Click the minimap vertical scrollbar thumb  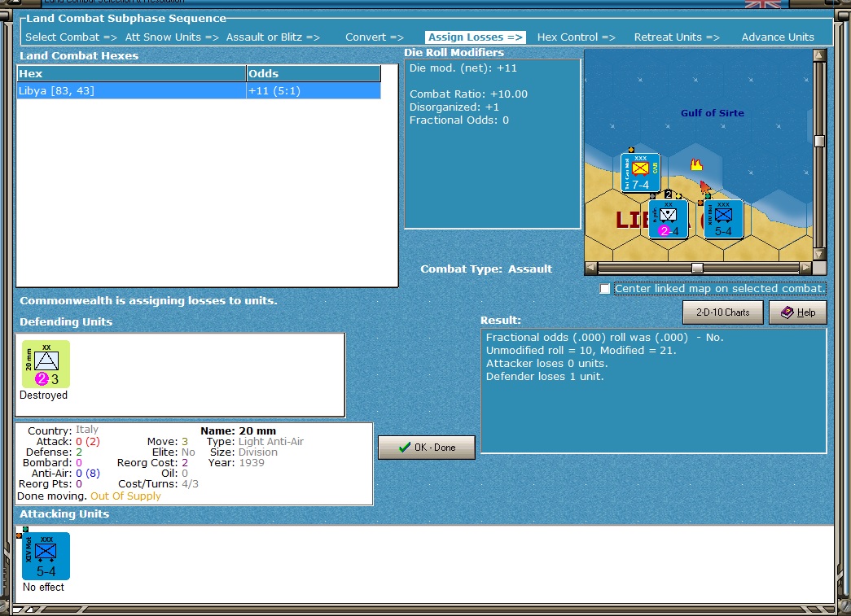(x=819, y=141)
